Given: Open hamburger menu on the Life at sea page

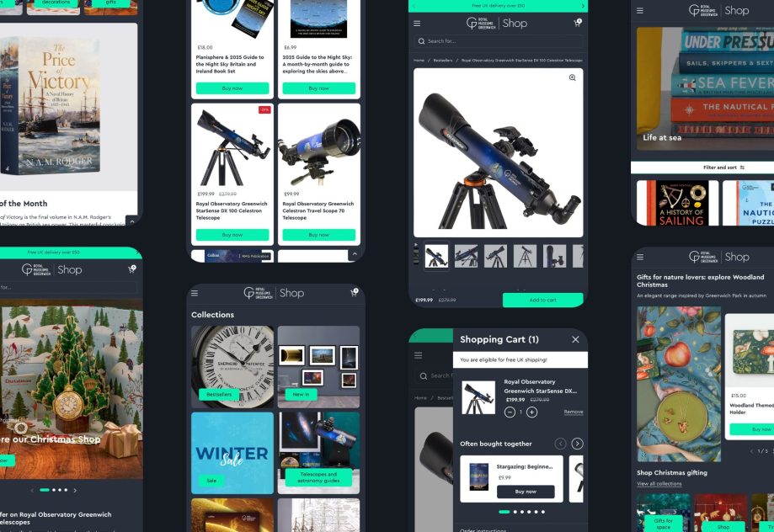Looking at the screenshot, I should 640,10.
